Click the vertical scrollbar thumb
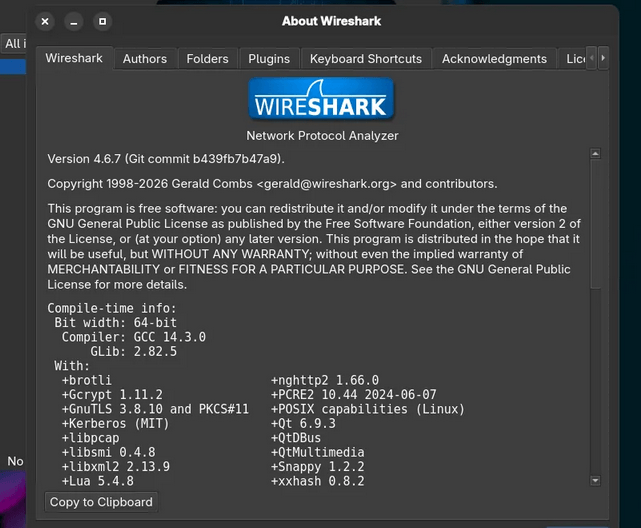The height and width of the screenshot is (528, 641). coord(596,225)
